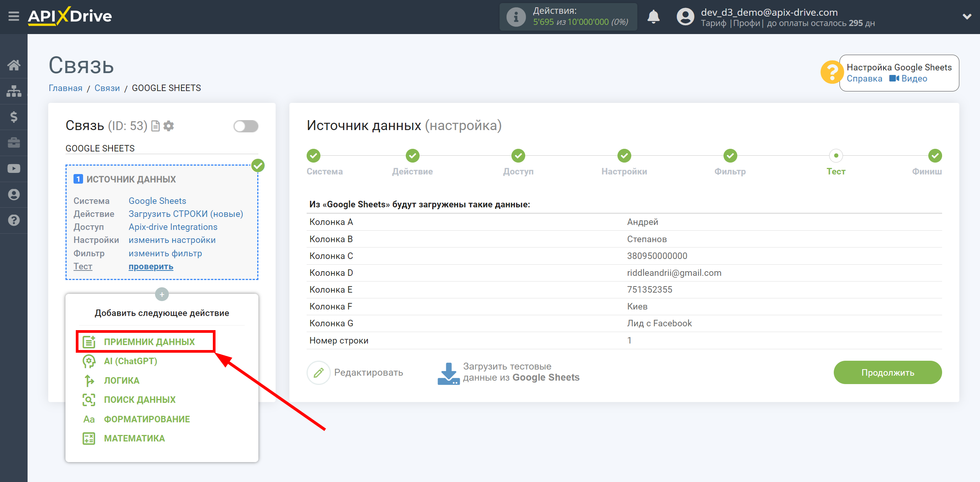The height and width of the screenshot is (482, 980).
Task: Select МАТЕМАТИКА action
Action: [134, 438]
